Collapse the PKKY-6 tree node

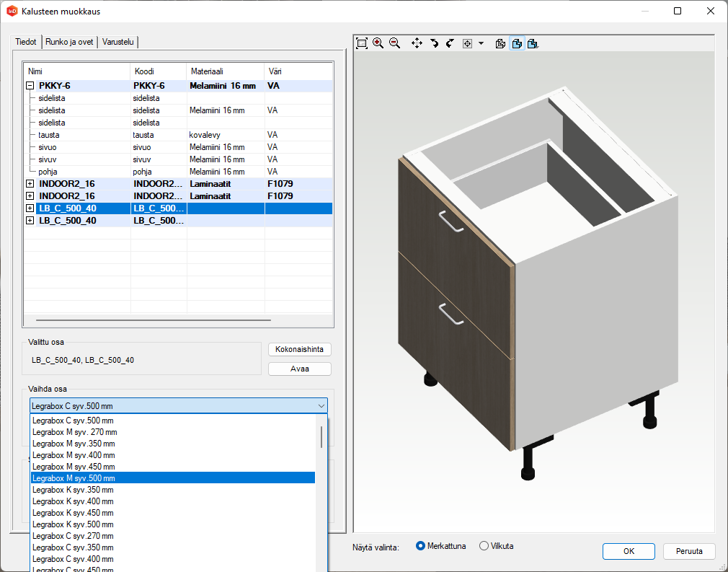pyautogui.click(x=30, y=86)
